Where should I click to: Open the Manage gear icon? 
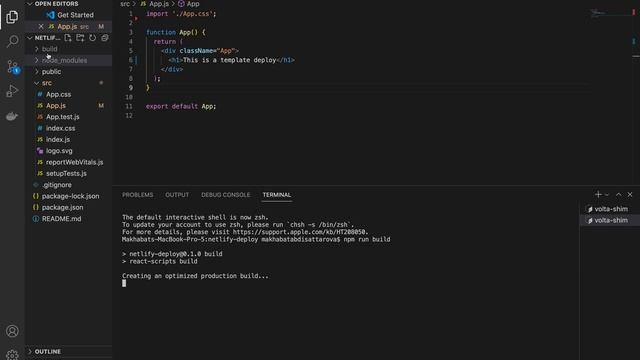[12, 355]
